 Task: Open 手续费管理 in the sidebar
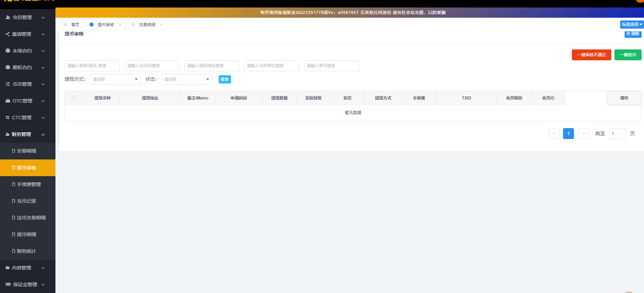[x=29, y=184]
